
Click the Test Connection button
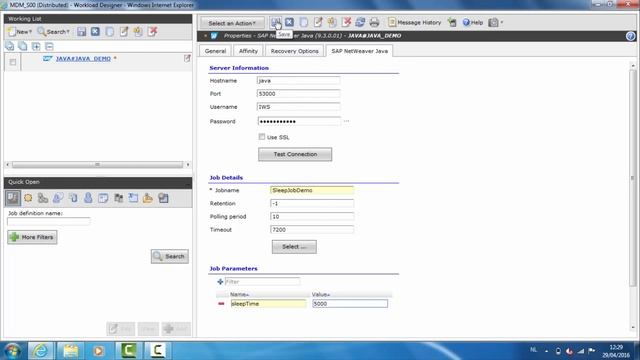295,154
